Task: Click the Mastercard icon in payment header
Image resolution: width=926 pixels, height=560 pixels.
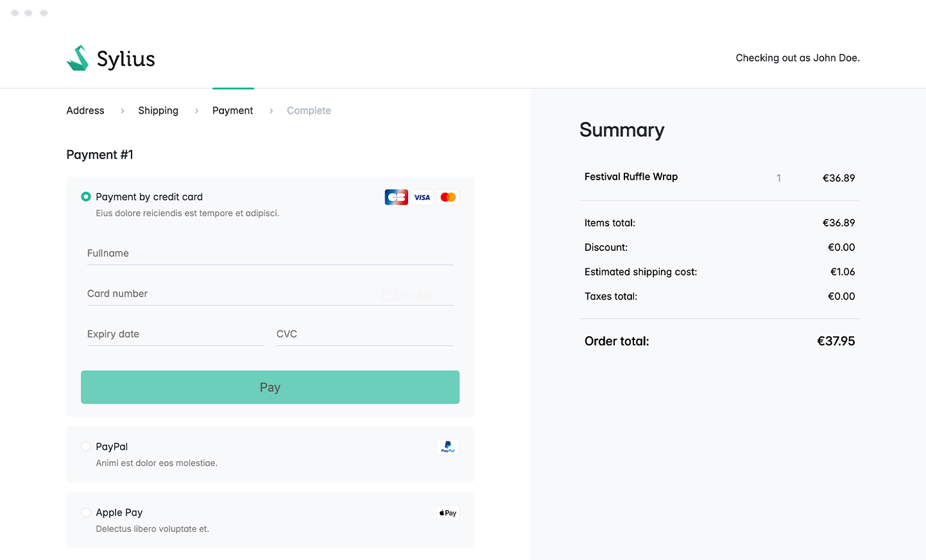Action: click(x=448, y=197)
